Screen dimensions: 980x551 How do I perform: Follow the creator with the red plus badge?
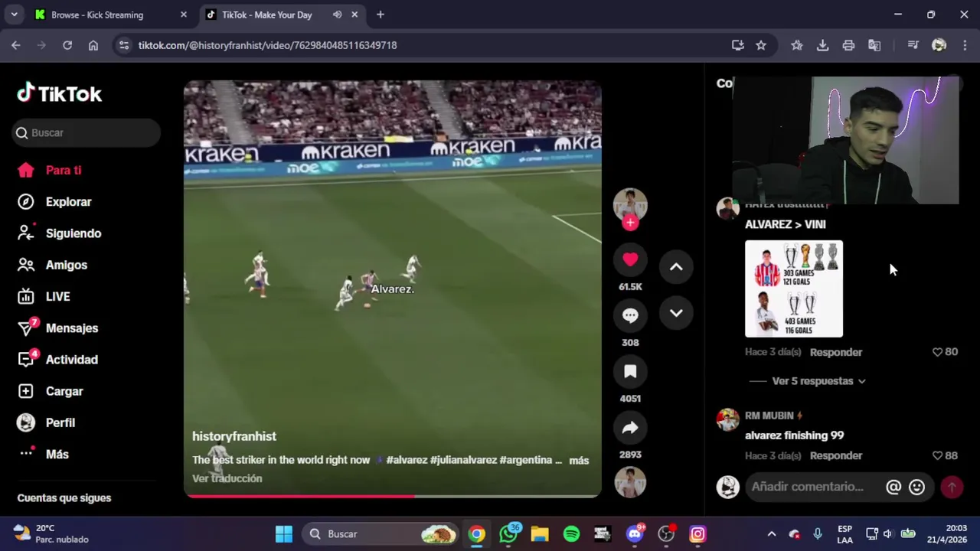tap(630, 223)
